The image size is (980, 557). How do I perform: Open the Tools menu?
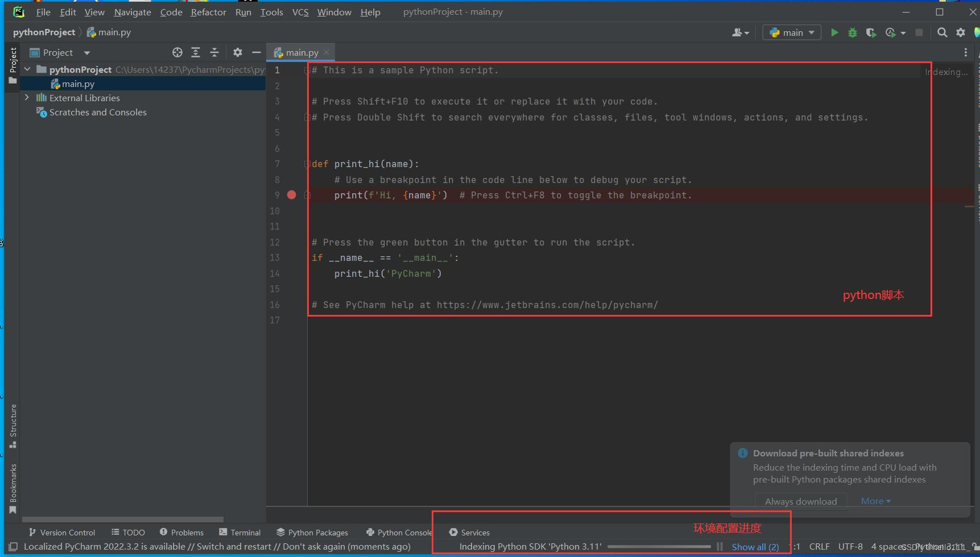272,12
